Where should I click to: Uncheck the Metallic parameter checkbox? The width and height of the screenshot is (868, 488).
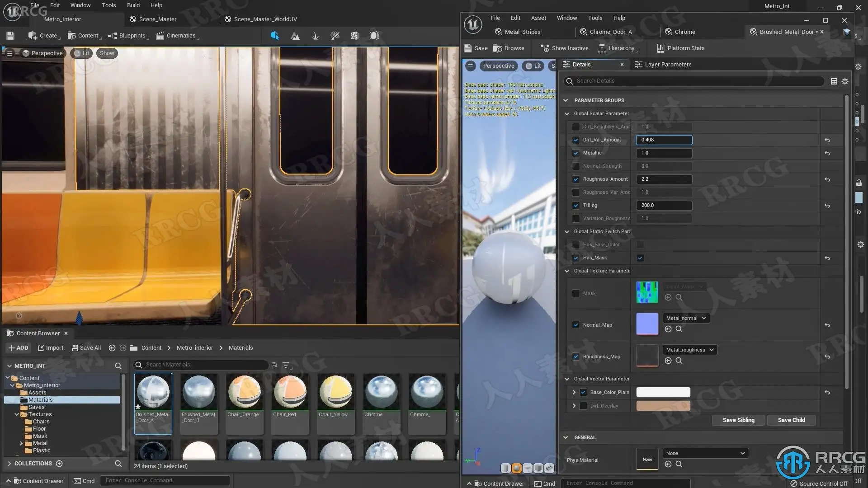click(x=576, y=153)
